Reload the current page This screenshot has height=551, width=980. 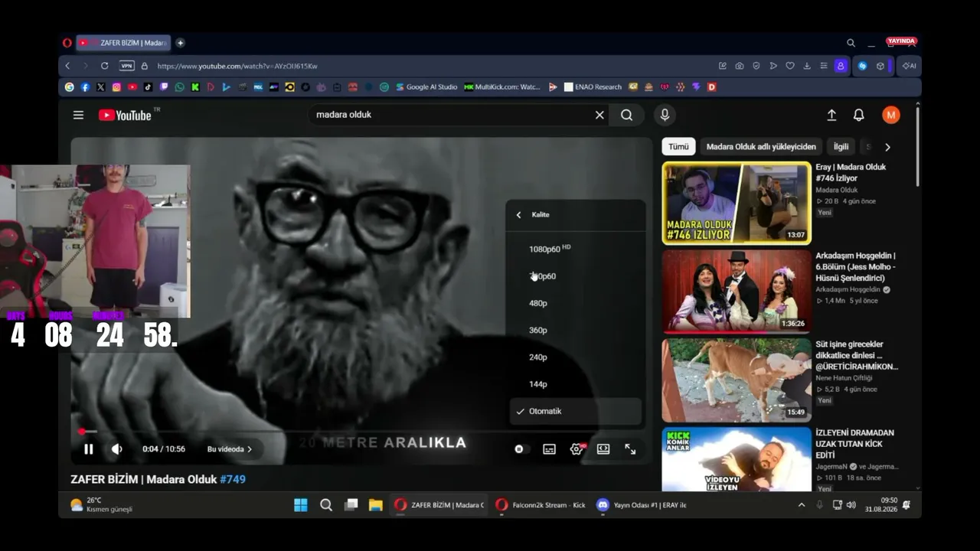click(x=105, y=66)
